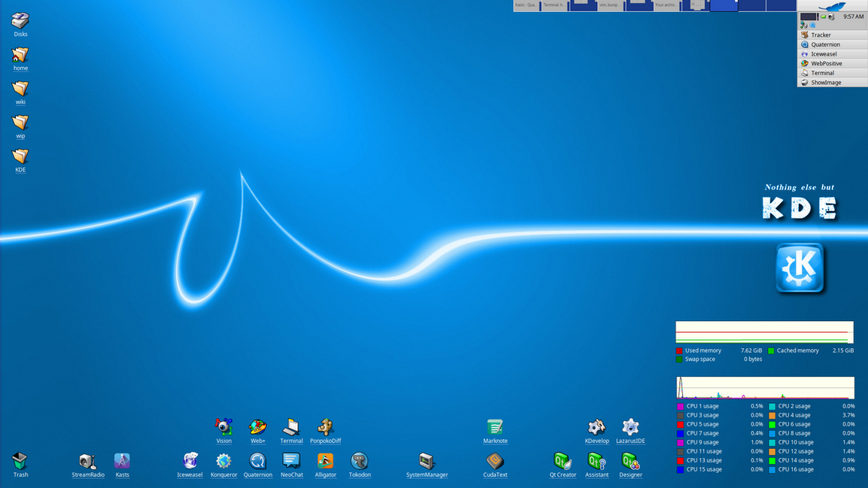Open the Qt Creator desktop icon
Image resolution: width=868 pixels, height=488 pixels.
pos(562,461)
